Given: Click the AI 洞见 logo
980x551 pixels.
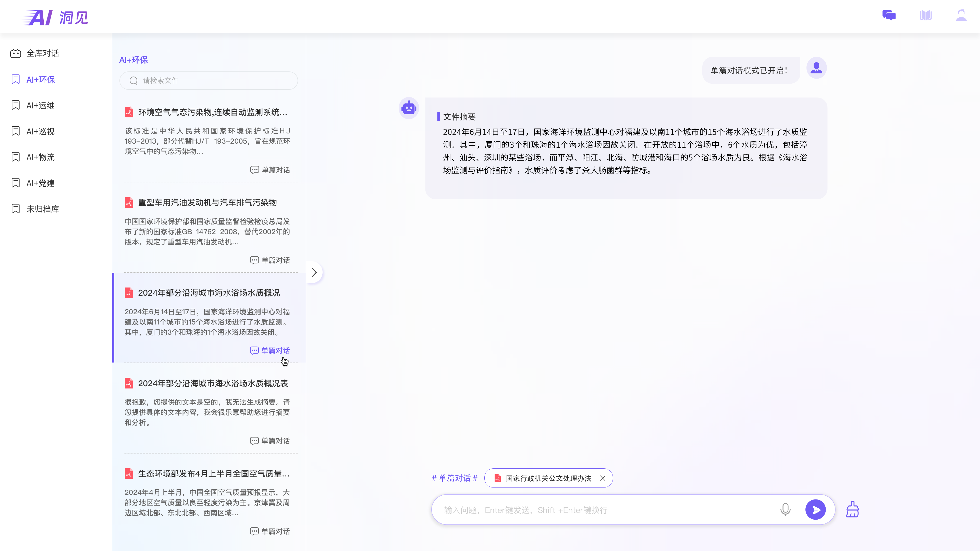Looking at the screenshot, I should point(56,18).
